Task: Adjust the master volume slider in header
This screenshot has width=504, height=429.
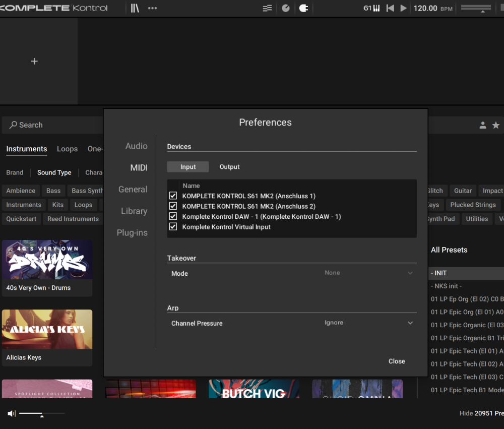Action: [x=476, y=8]
